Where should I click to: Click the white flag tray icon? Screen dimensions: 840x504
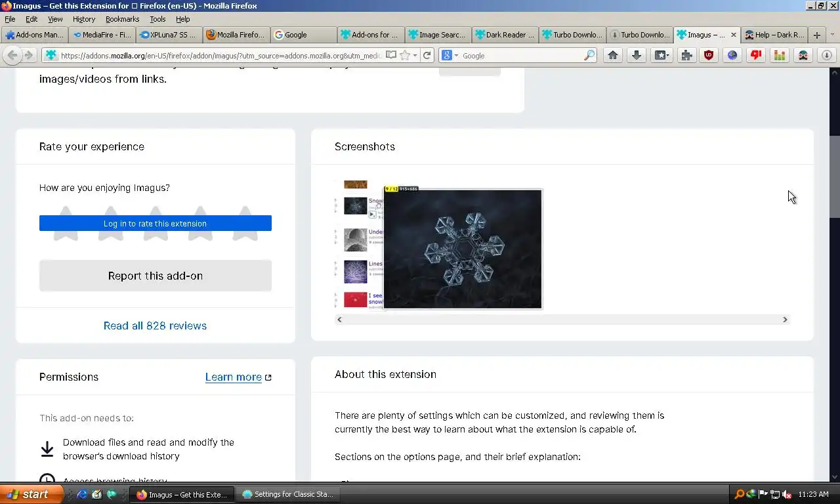(763, 494)
